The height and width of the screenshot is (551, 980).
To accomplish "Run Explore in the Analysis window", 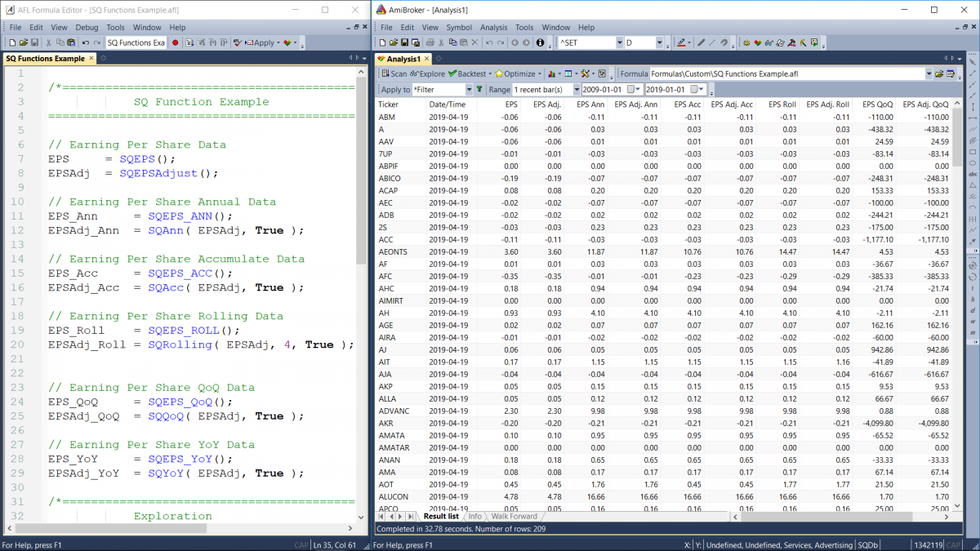I will point(427,73).
